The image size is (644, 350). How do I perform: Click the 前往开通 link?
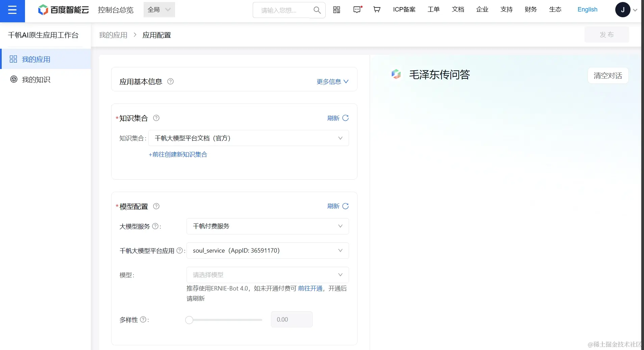(310, 288)
